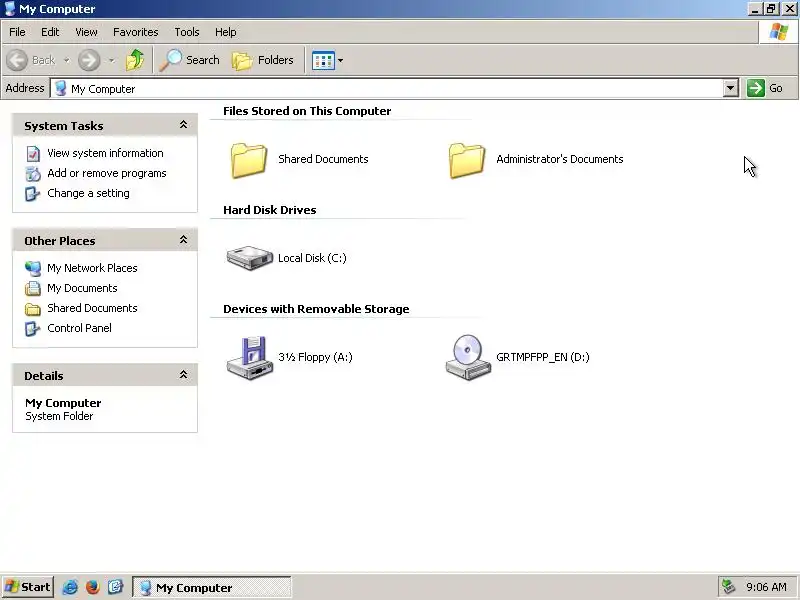Open the Help menu
800x600 pixels.
click(226, 32)
